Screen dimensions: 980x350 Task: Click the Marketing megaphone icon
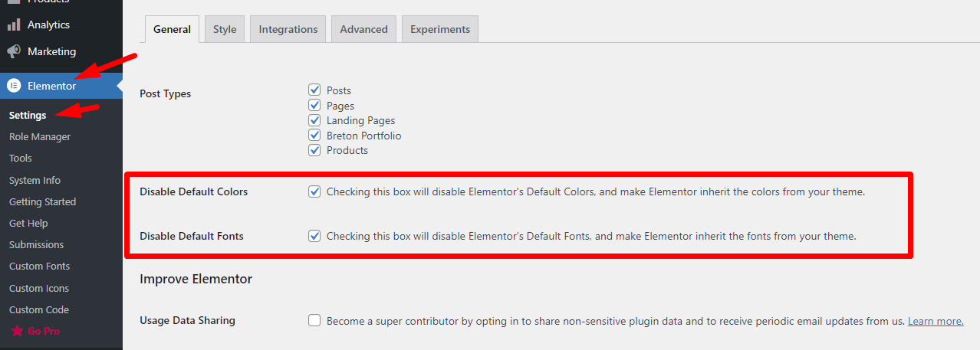pos(14,51)
